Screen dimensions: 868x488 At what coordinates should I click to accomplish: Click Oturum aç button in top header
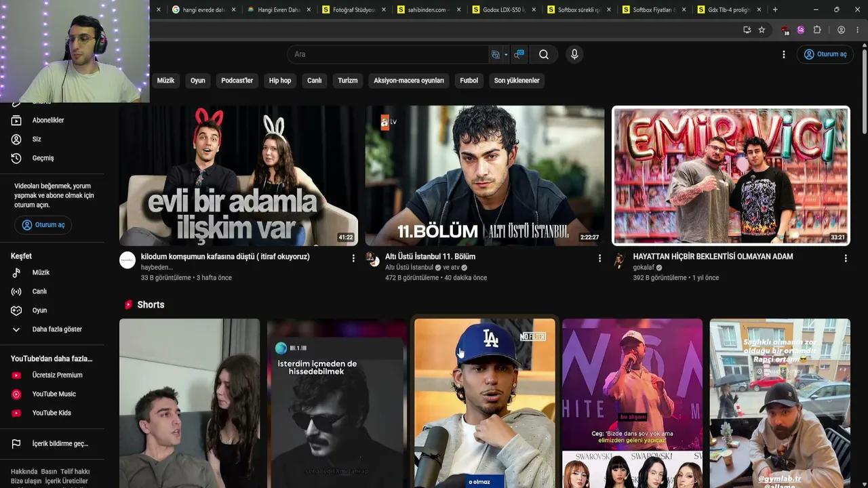click(x=825, y=54)
